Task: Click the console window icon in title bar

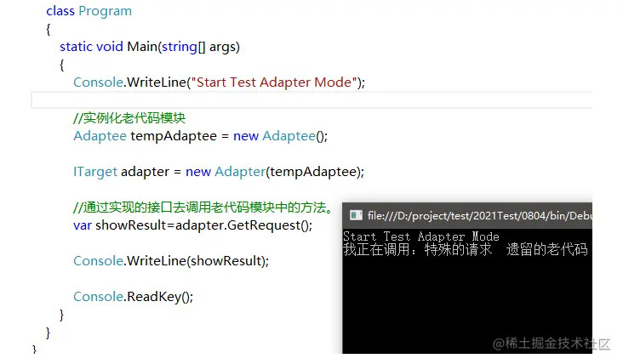Action: tap(356, 215)
